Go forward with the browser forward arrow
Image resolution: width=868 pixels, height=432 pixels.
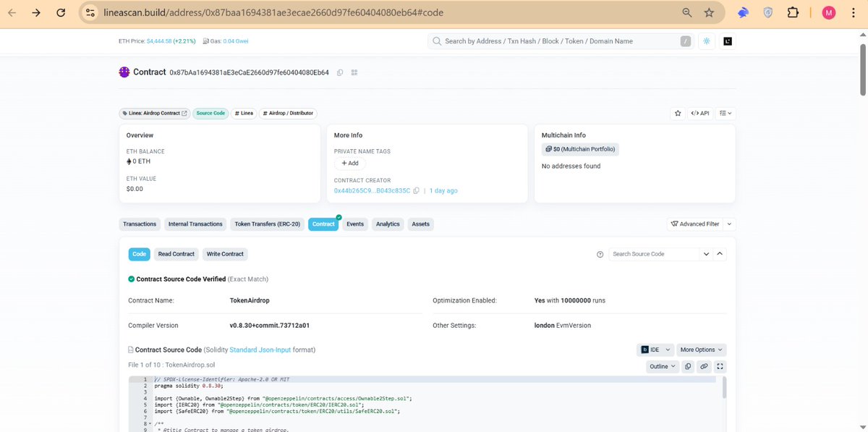[x=36, y=13]
